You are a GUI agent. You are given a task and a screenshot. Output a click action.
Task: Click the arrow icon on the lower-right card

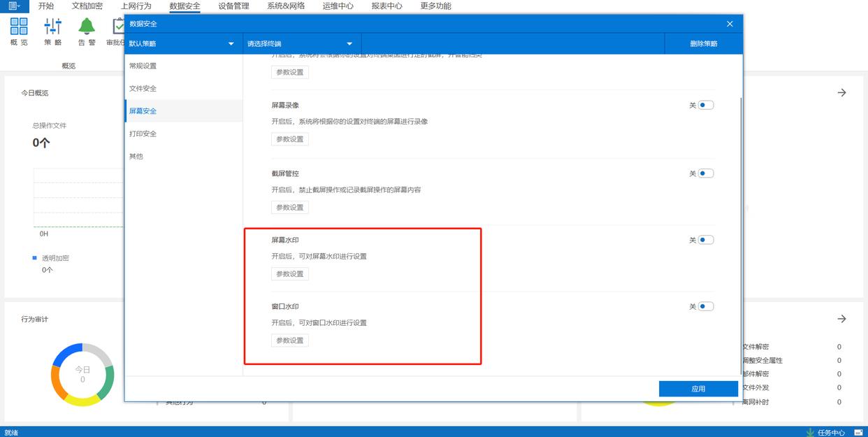[841, 319]
